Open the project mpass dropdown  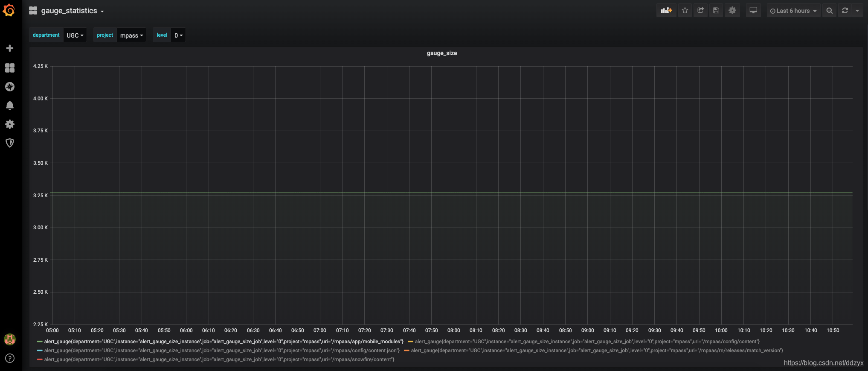tap(131, 35)
